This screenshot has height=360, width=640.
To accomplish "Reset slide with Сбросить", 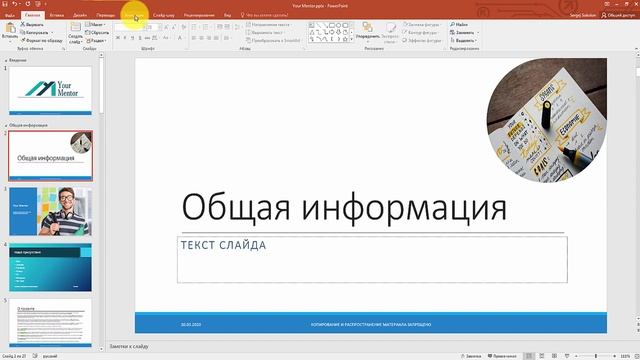I will point(97,32).
